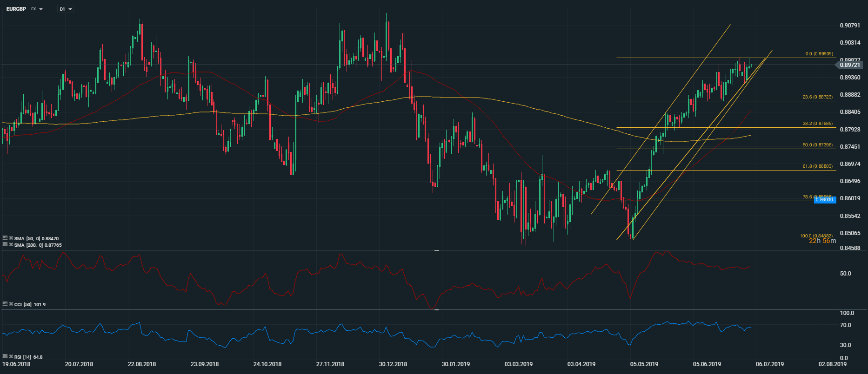The width and height of the screenshot is (868, 374).
Task: Click the 0.90791 price on the scale
Action: coord(850,26)
